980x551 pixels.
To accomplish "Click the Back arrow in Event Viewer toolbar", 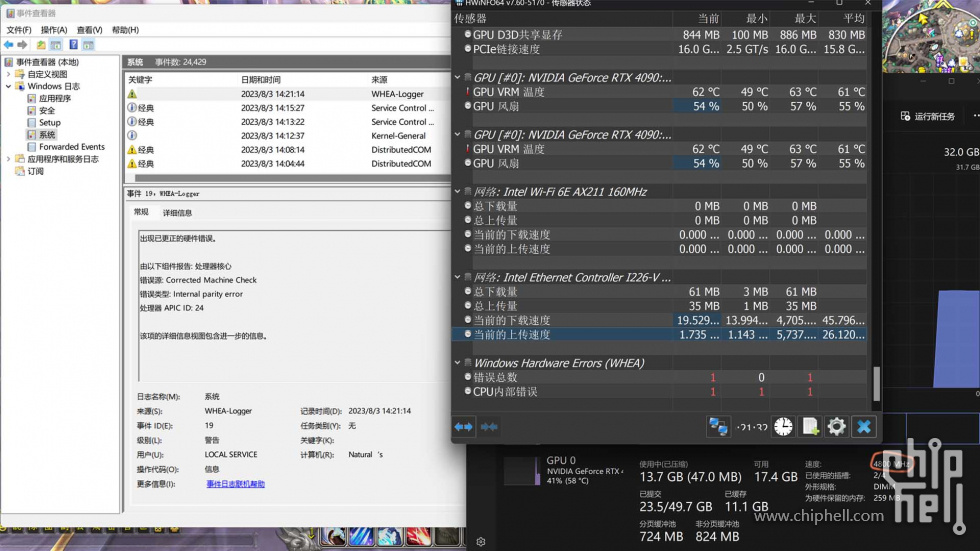I will tap(8, 45).
